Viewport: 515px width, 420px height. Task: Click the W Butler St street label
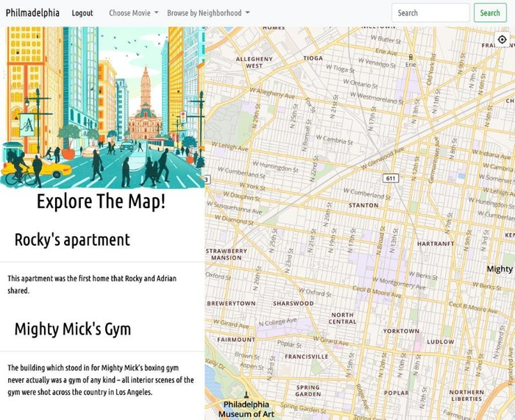386,40
